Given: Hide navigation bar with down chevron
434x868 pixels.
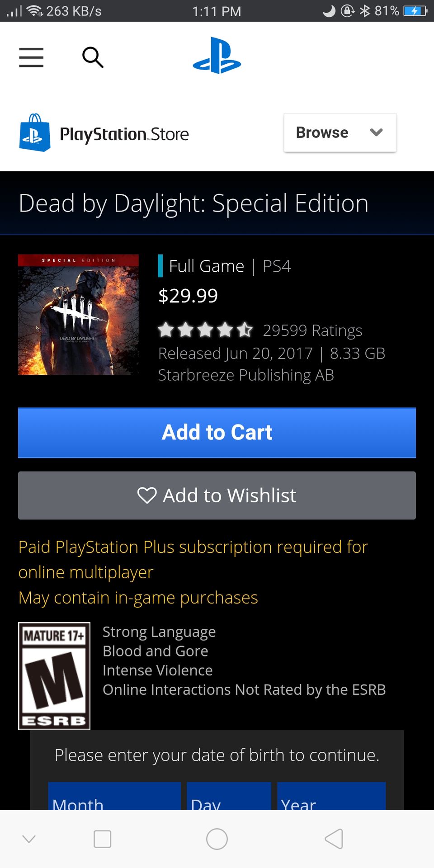Looking at the screenshot, I should [29, 839].
